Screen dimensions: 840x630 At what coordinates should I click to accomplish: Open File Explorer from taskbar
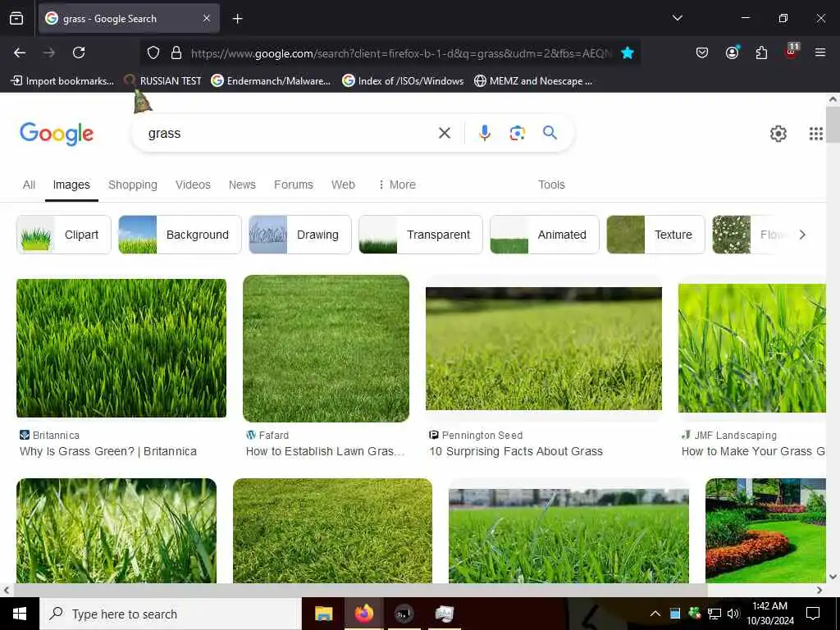323,614
